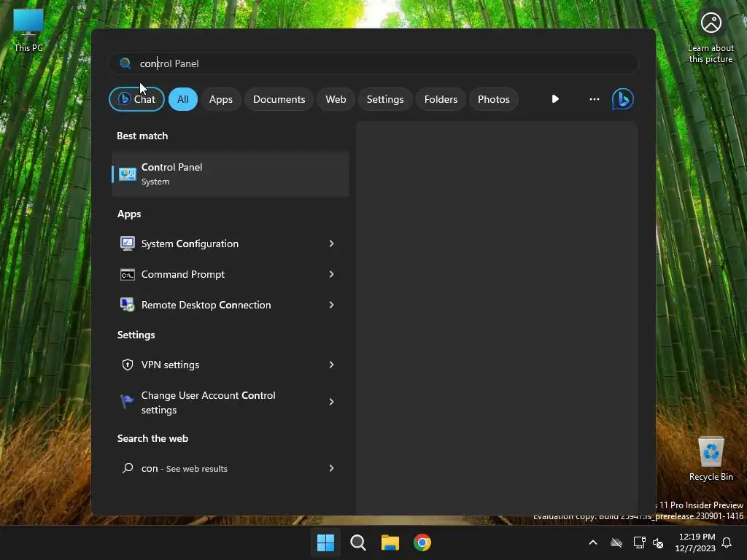
Task: Open the Recycle Bin desktop icon
Action: pyautogui.click(x=711, y=458)
